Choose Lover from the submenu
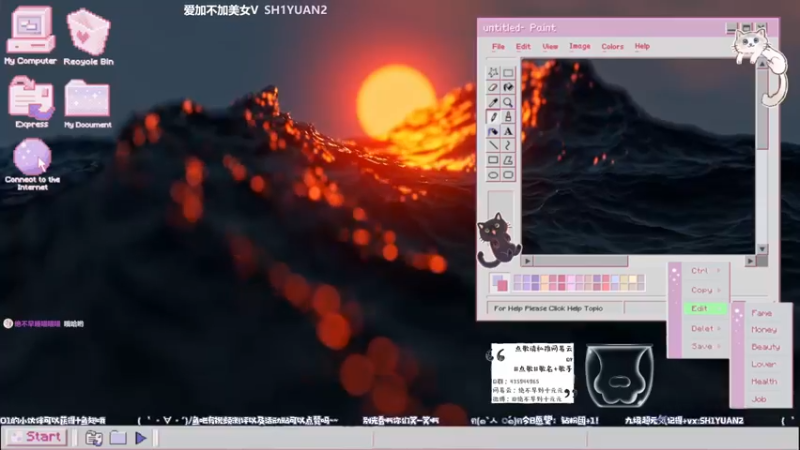 [x=763, y=364]
